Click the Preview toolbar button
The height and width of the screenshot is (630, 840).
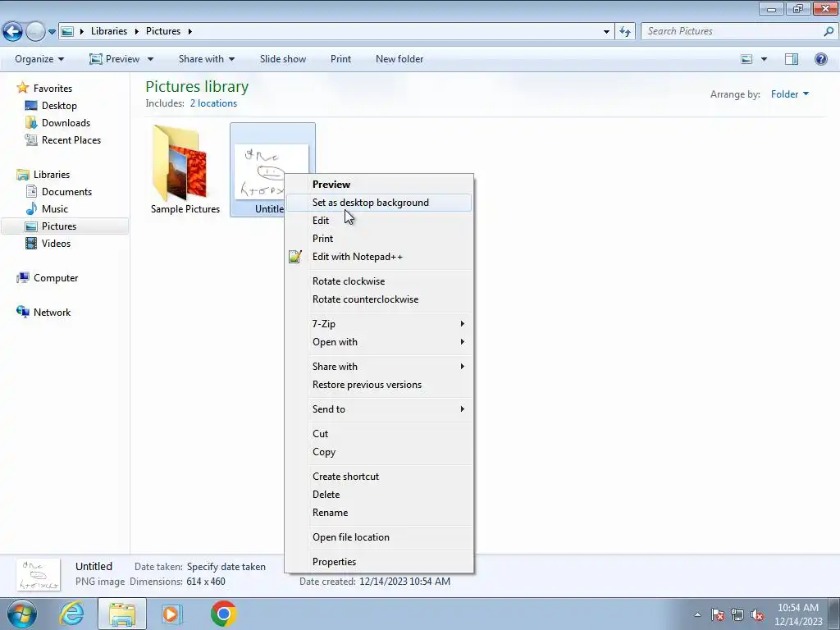(x=114, y=59)
